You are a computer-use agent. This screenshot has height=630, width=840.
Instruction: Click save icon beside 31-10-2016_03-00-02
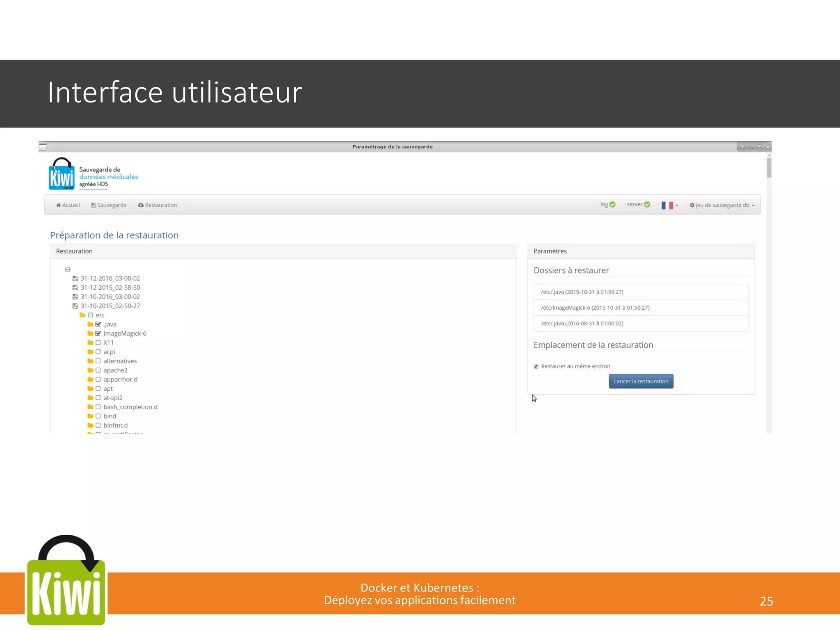click(x=75, y=297)
